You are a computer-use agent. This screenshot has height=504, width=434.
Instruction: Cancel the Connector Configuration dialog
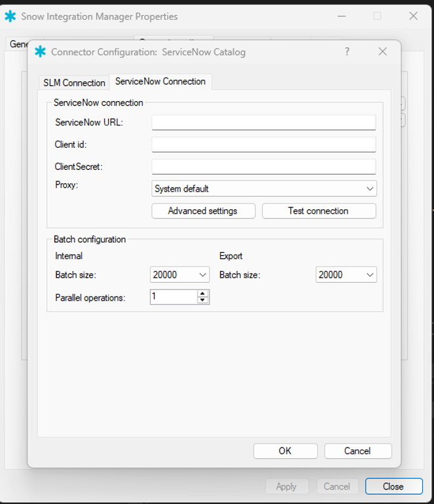pyautogui.click(x=358, y=451)
